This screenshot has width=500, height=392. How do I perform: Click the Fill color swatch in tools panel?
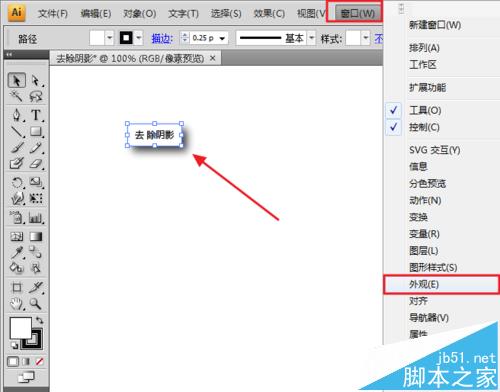click(20, 327)
